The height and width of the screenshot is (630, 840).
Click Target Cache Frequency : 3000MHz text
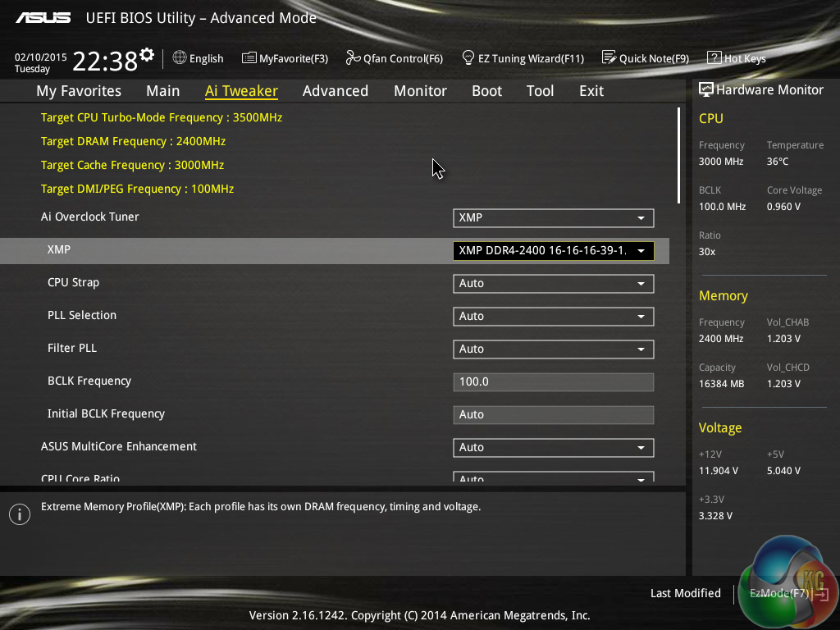tap(132, 165)
